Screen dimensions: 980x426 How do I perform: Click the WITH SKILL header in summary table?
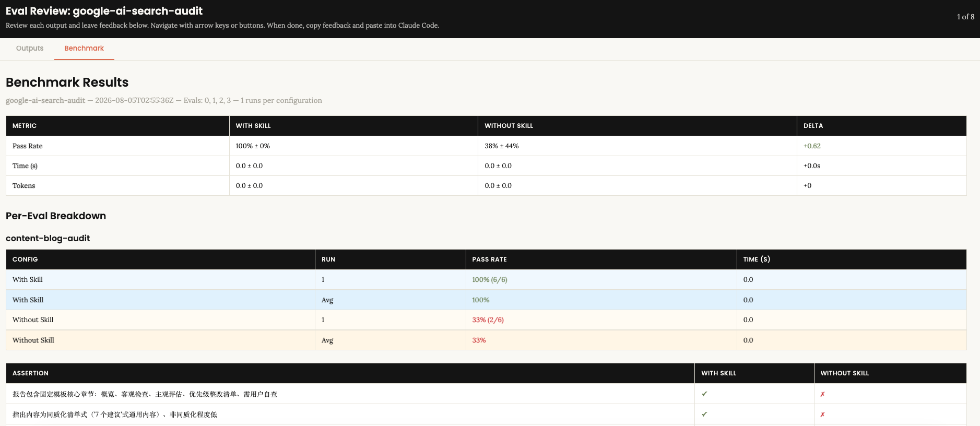point(253,126)
